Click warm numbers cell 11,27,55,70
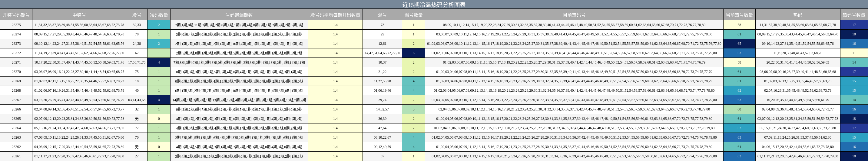Image resolution: width=868 pixels, height=161 pixels. coord(382,81)
